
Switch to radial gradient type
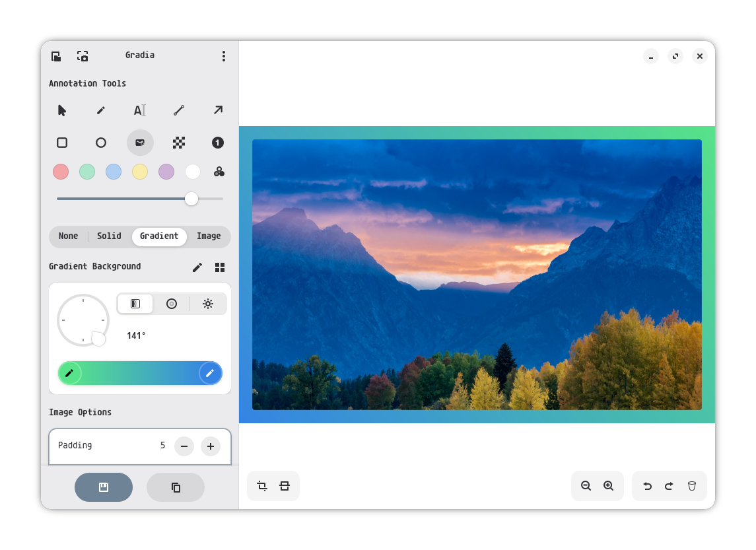[172, 304]
